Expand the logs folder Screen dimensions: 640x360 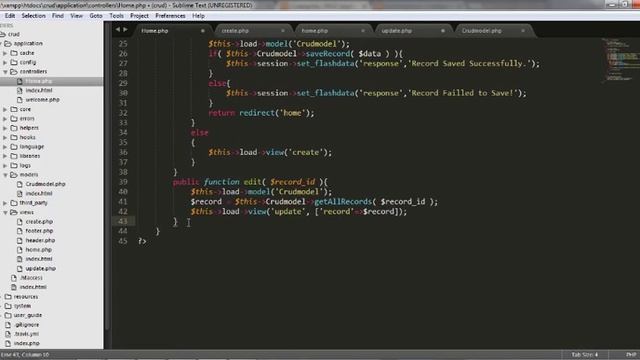pos(5,165)
